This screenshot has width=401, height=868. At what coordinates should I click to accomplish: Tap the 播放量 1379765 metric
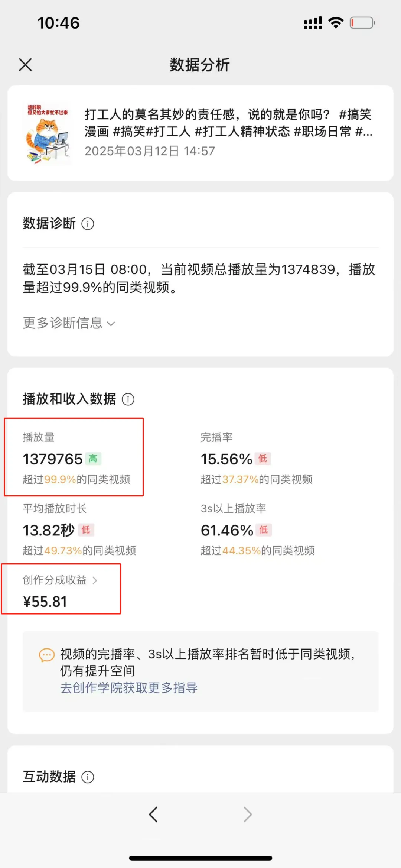pos(53,459)
